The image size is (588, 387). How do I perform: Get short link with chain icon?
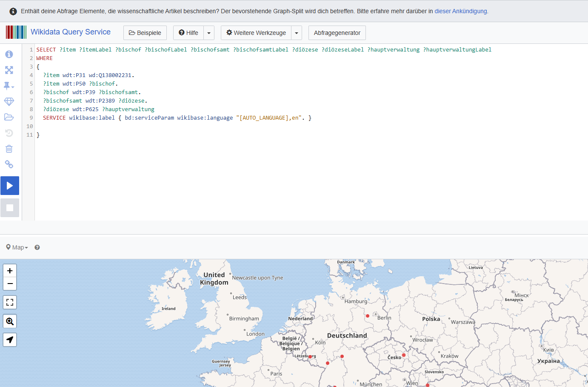coord(9,164)
